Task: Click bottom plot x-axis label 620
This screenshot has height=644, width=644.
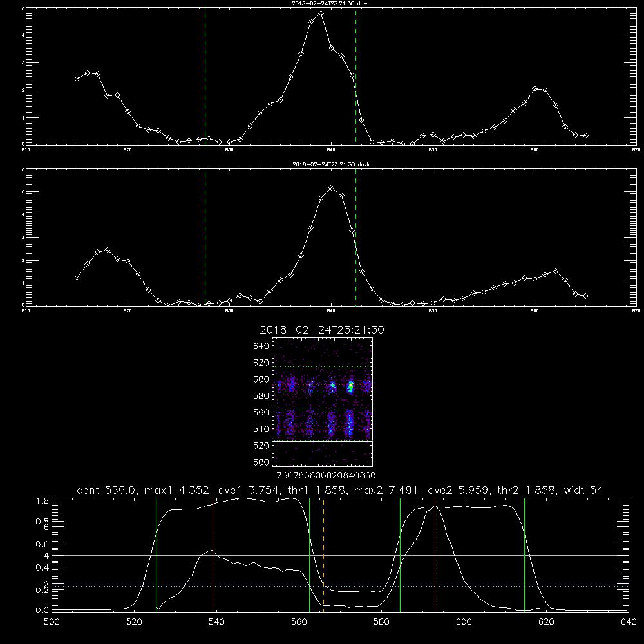Action: pyautogui.click(x=546, y=622)
